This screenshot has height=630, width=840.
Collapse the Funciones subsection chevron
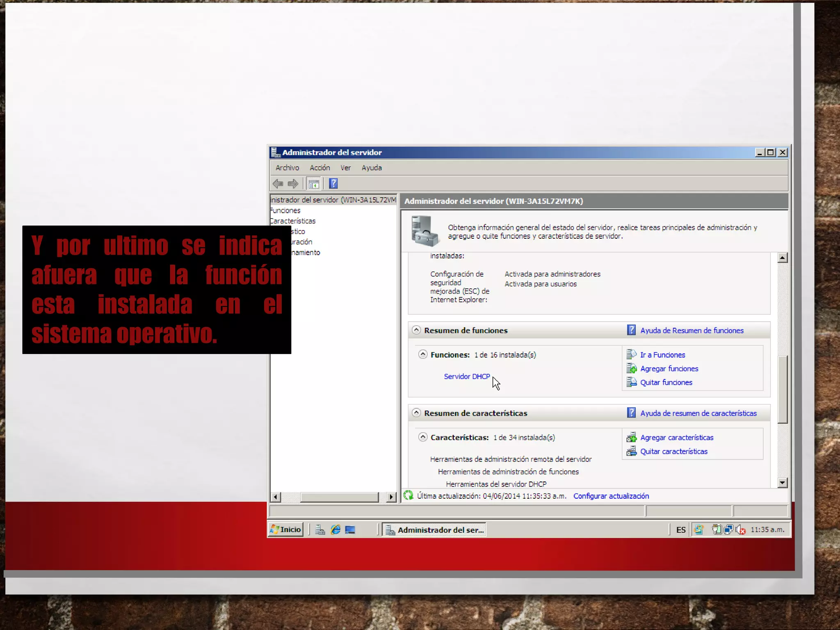pyautogui.click(x=423, y=354)
